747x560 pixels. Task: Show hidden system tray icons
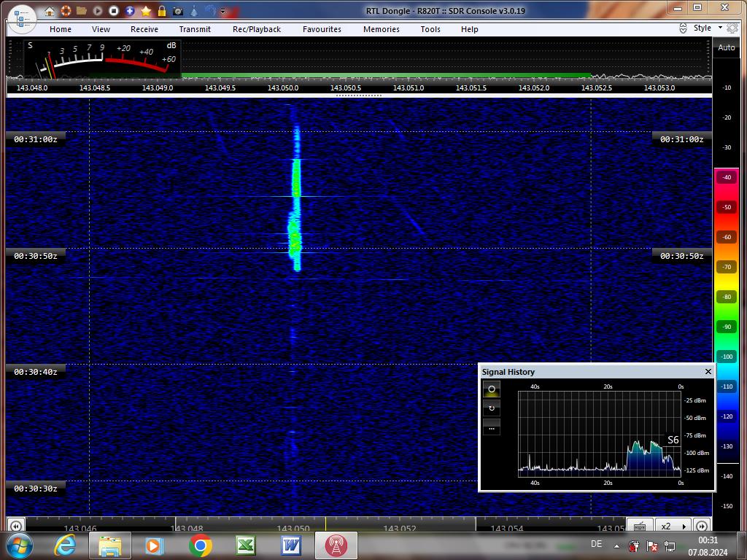click(617, 546)
